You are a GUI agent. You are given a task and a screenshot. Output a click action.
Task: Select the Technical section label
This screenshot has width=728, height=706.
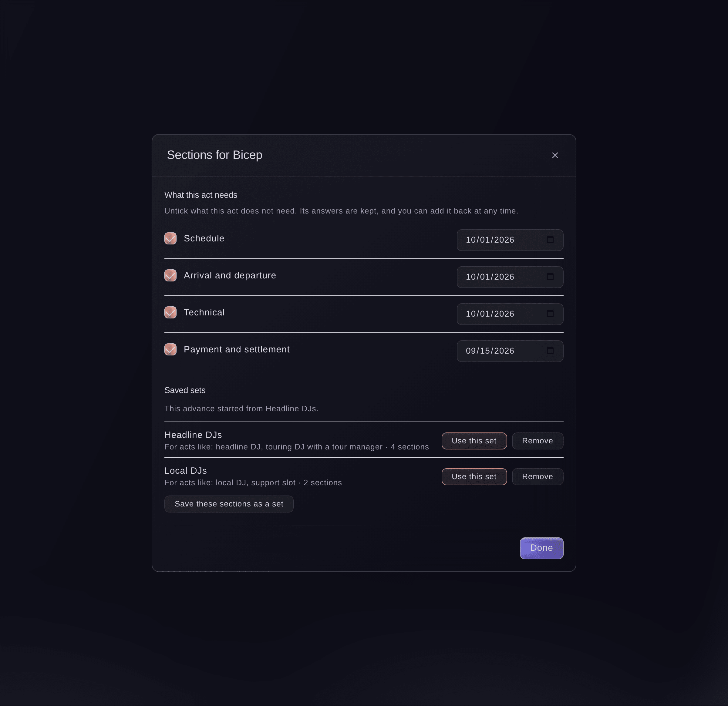pos(204,312)
